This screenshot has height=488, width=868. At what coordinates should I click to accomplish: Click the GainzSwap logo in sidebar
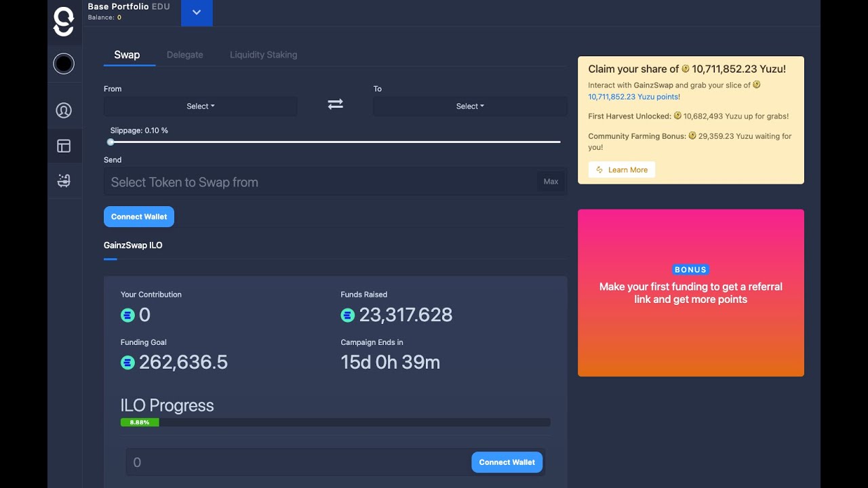pos(64,22)
